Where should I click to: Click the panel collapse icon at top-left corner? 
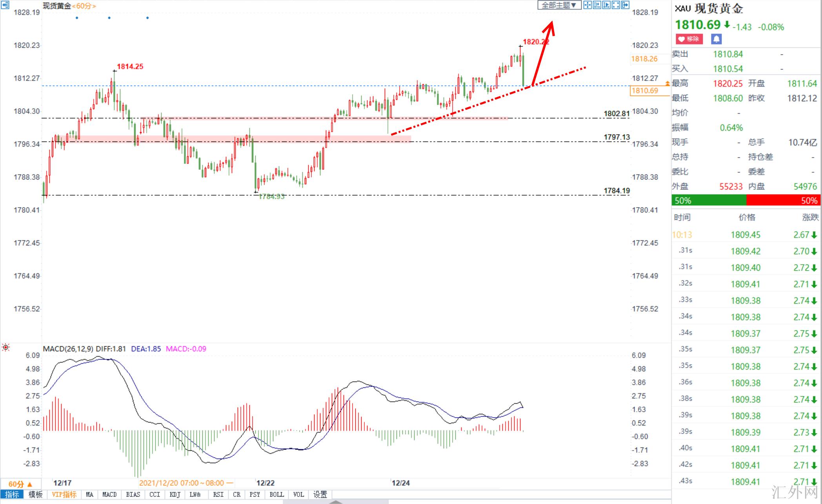[x=5, y=5]
